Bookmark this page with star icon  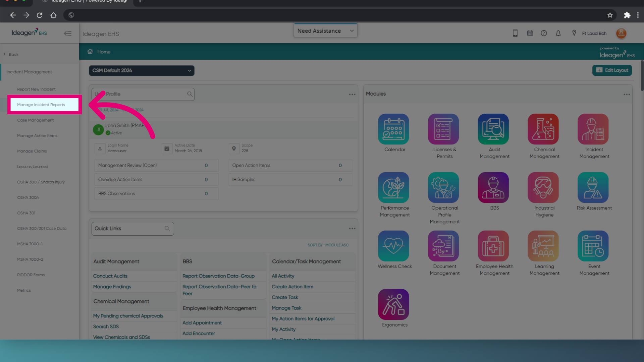click(610, 15)
